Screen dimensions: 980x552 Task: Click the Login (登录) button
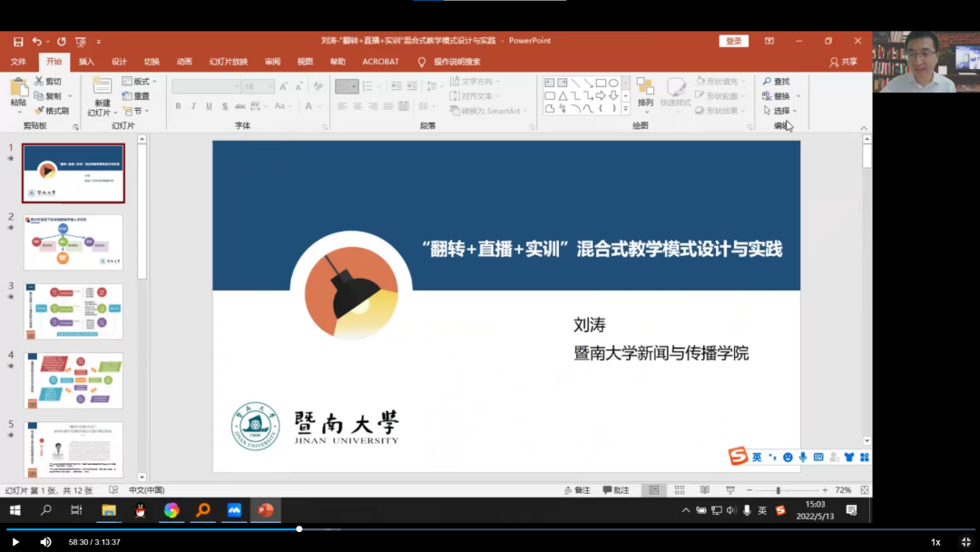tap(733, 41)
